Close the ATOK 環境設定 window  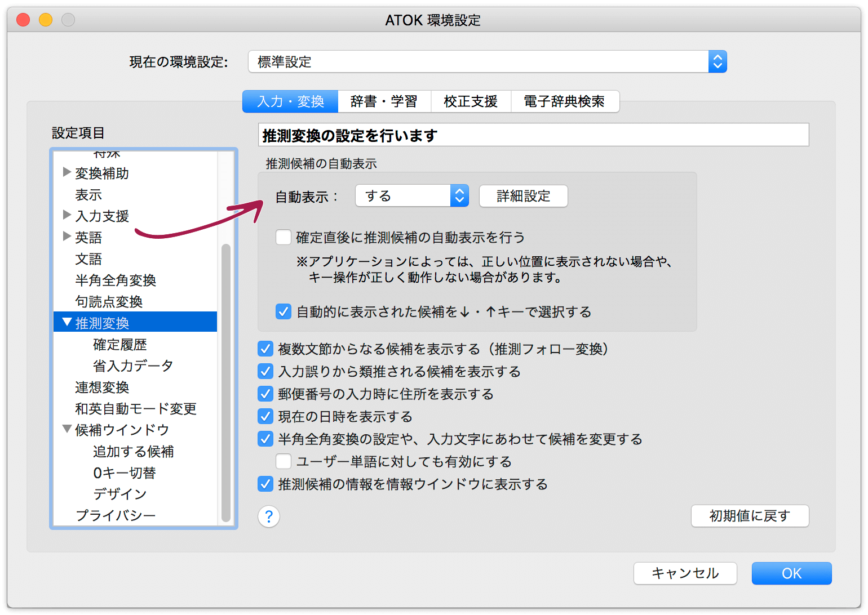[23, 20]
